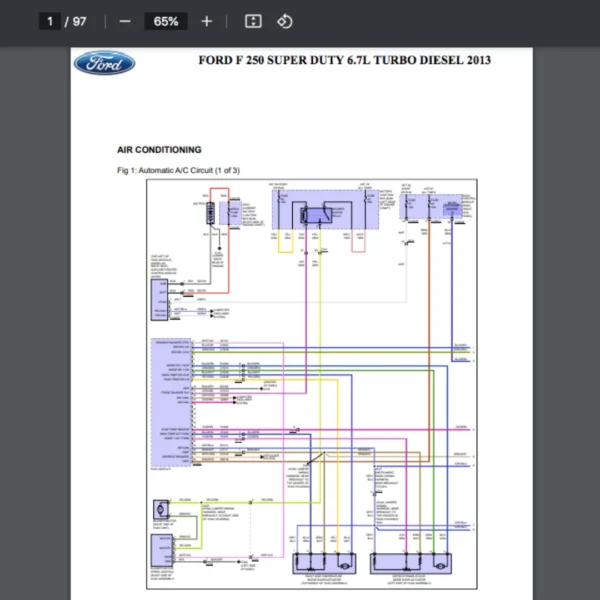Screen dimensions: 600x600
Task: Click the blower motor symbol at lower left
Action: pyautogui.click(x=160, y=507)
